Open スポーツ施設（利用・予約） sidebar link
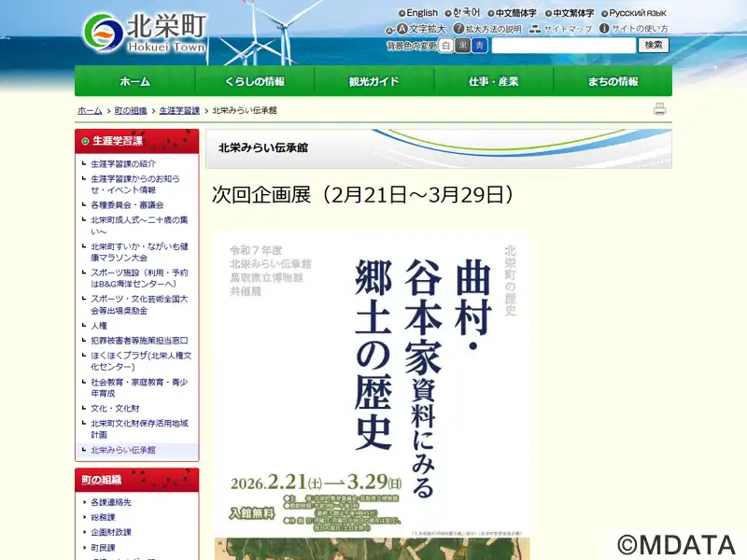This screenshot has width=747, height=560. (x=139, y=278)
